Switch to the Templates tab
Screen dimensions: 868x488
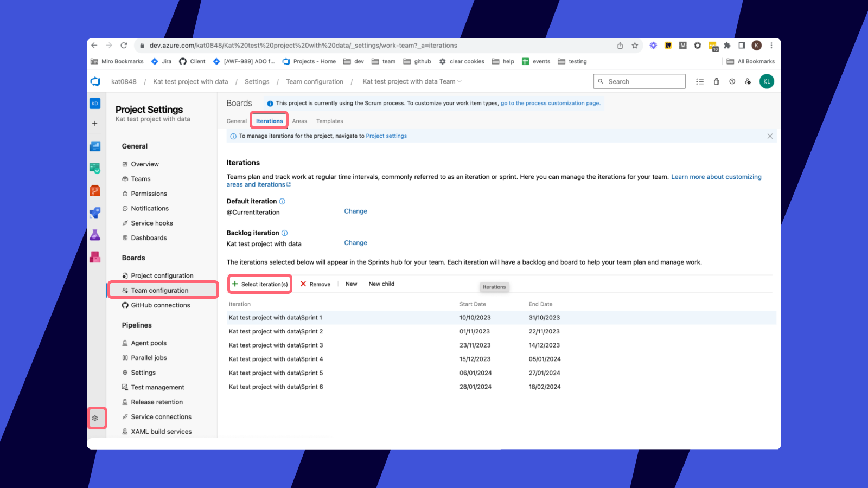coord(329,121)
